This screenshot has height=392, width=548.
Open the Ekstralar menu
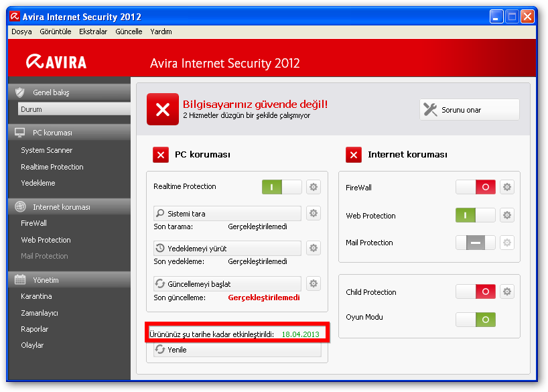coord(93,31)
